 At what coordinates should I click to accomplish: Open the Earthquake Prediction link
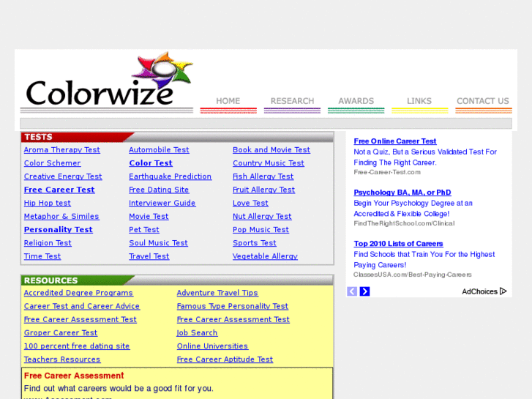click(x=171, y=176)
